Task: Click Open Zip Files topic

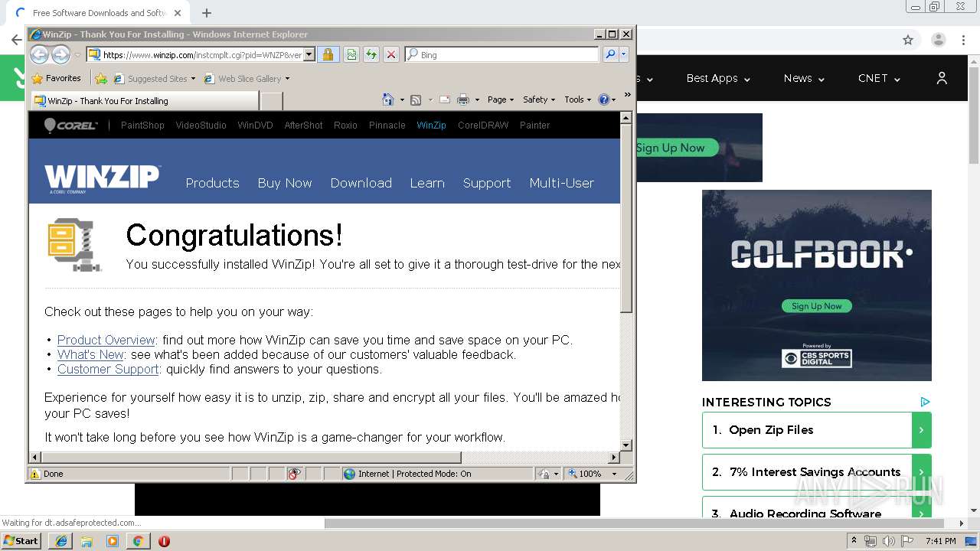Action: click(x=816, y=430)
